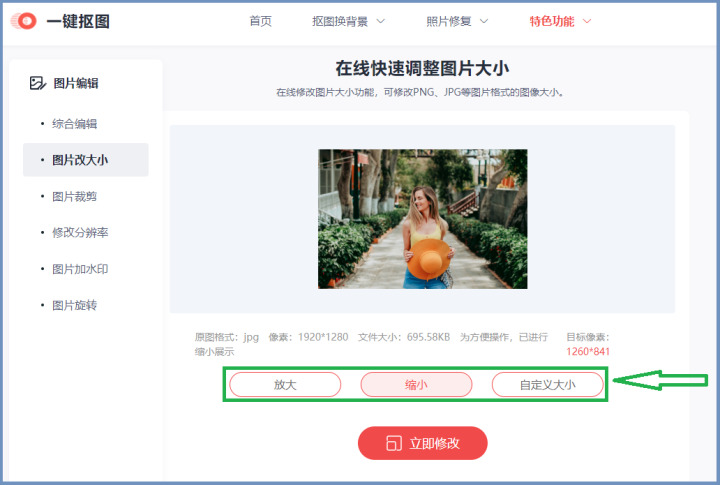The width and height of the screenshot is (720, 485).
Task: Click the 一键抠图 brand name text
Action: pos(78,22)
